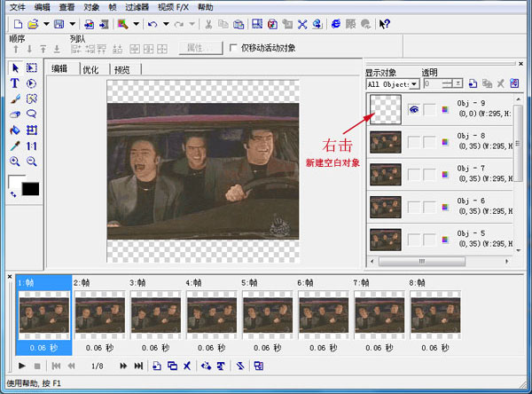Viewport: 532px width, 394px height.
Task: Toggle lock box for Obj - 9
Action: 429,109
